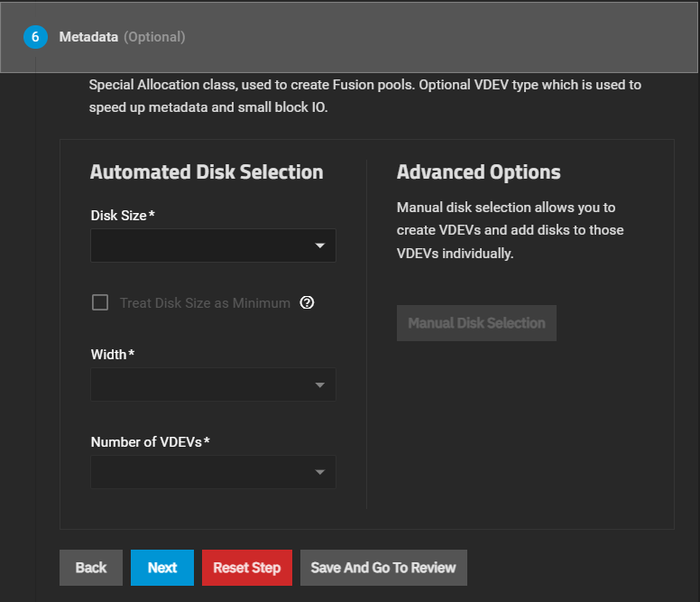
Task: Expand the Number of VDEVs select field
Action: (204, 472)
